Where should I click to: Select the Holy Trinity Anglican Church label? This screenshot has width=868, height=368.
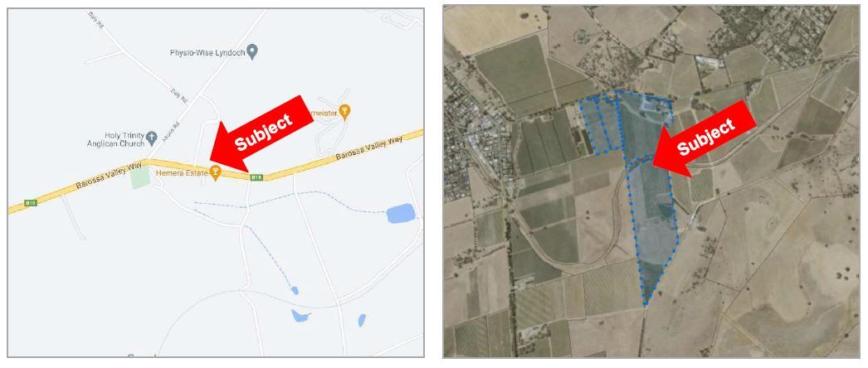(x=115, y=139)
